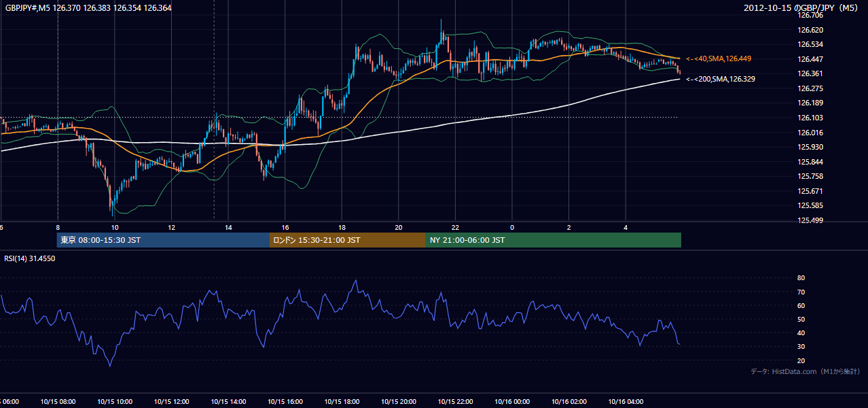Image resolution: width=868 pixels, height=408 pixels.
Task: Select the 200 SMA label 126.329
Action: pyautogui.click(x=721, y=80)
